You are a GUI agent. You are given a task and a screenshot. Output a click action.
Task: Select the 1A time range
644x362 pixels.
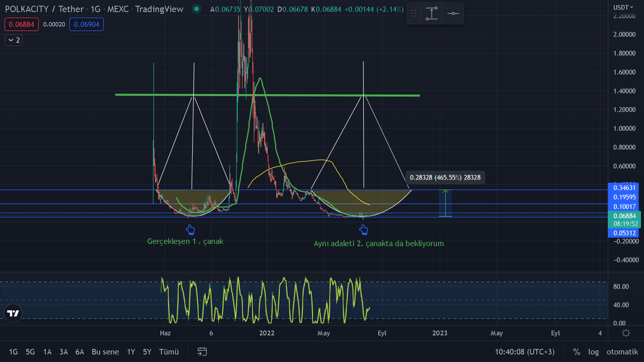[x=47, y=352]
